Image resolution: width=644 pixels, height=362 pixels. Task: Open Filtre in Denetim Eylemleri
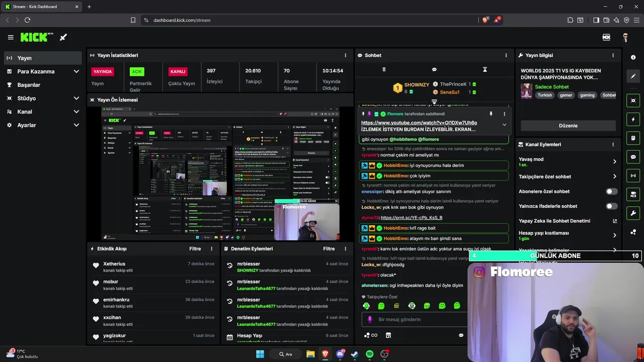coord(329,249)
